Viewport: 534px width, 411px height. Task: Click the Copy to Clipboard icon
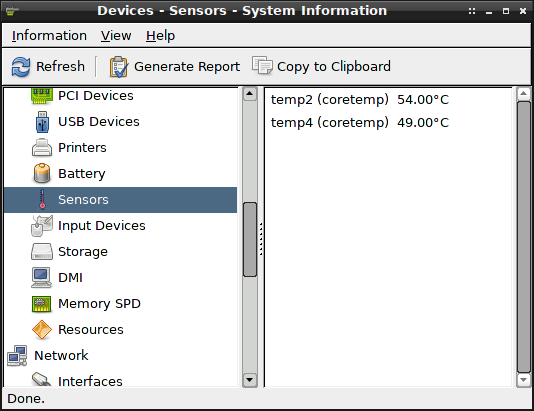pyautogui.click(x=262, y=65)
